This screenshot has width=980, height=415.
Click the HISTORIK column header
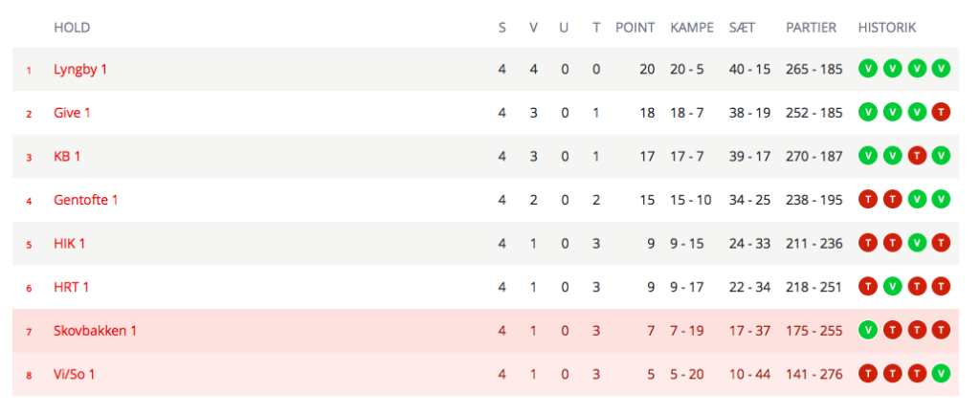(x=887, y=28)
